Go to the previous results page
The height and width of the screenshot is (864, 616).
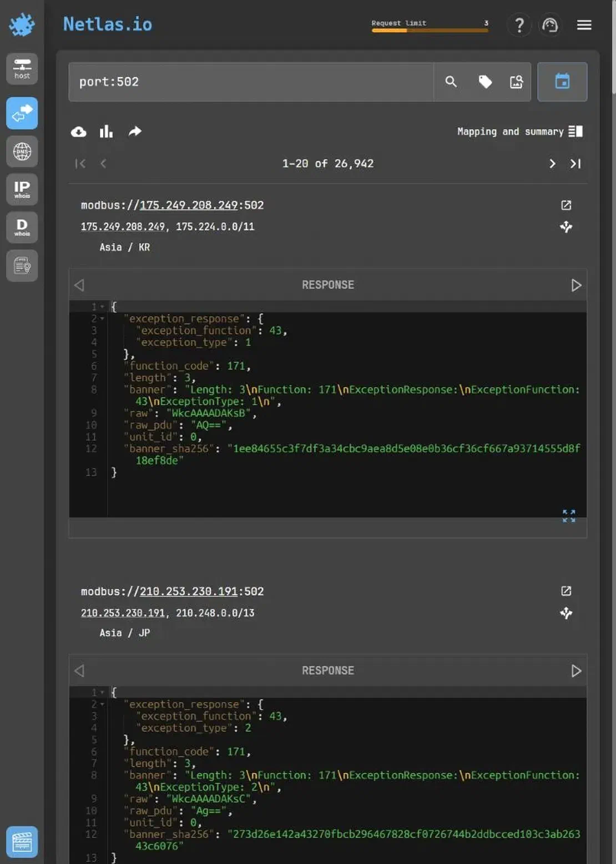(103, 164)
